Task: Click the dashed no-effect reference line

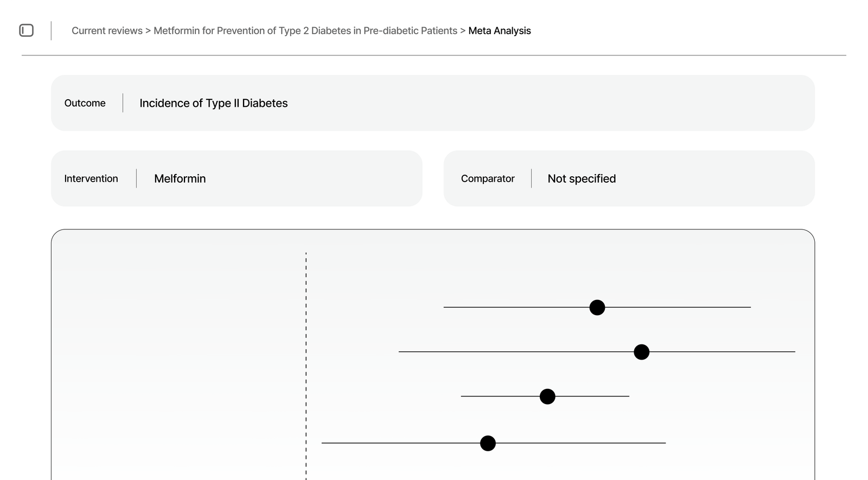Action: pyautogui.click(x=307, y=363)
